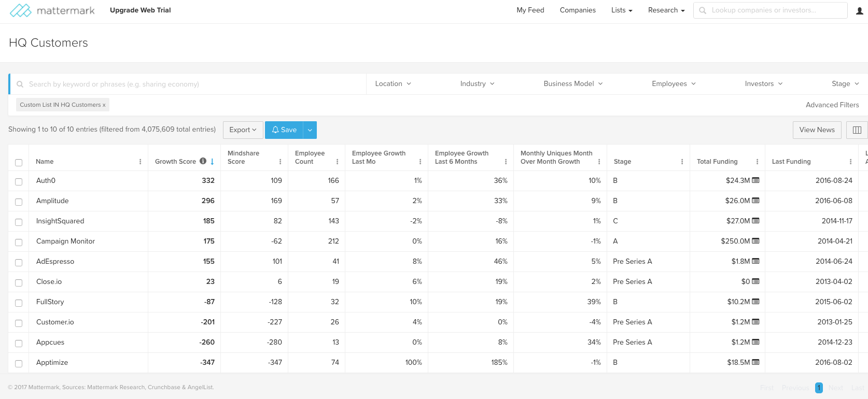This screenshot has height=399, width=868.
Task: Open Employee Growth Last Mo column options
Action: coord(420,162)
